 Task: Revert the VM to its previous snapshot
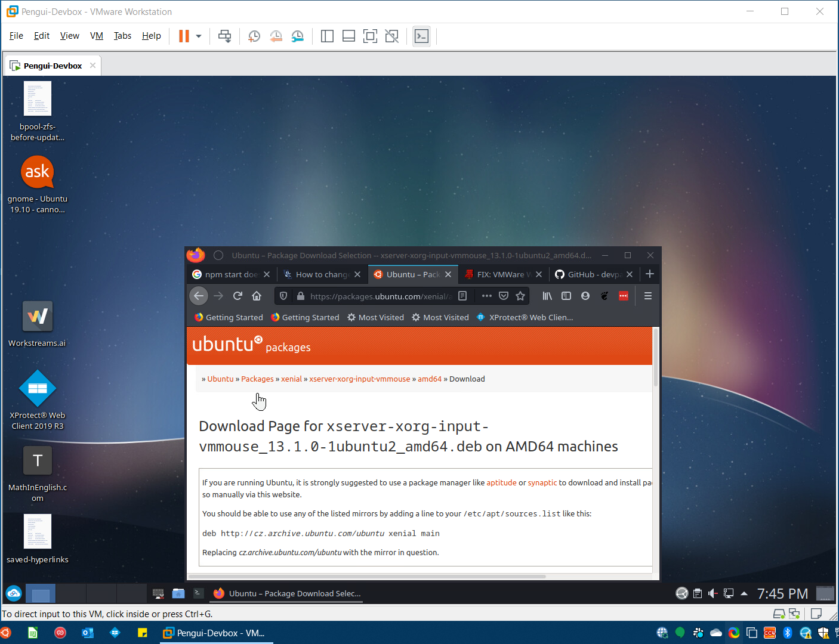click(276, 36)
